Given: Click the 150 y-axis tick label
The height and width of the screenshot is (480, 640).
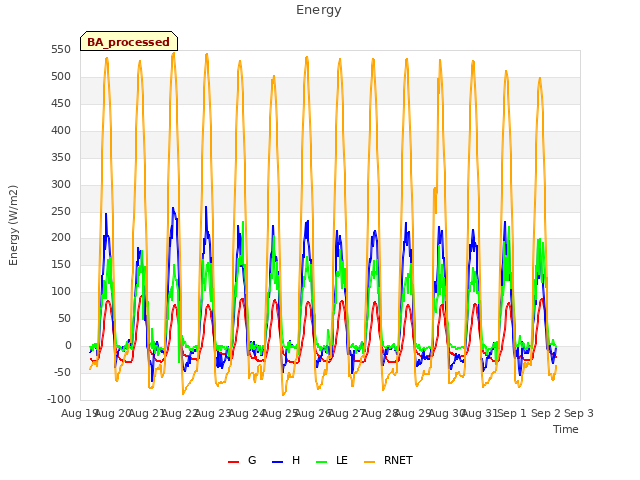Looking at the screenshot, I should click(61, 264).
